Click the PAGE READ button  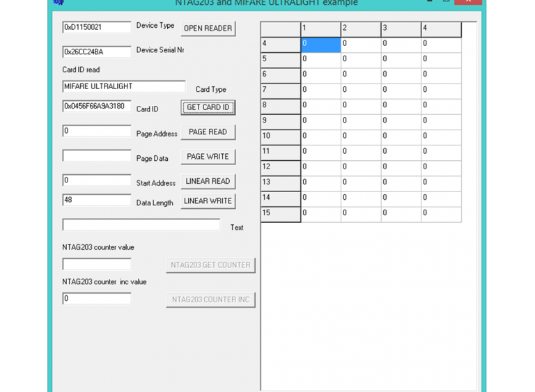click(208, 132)
